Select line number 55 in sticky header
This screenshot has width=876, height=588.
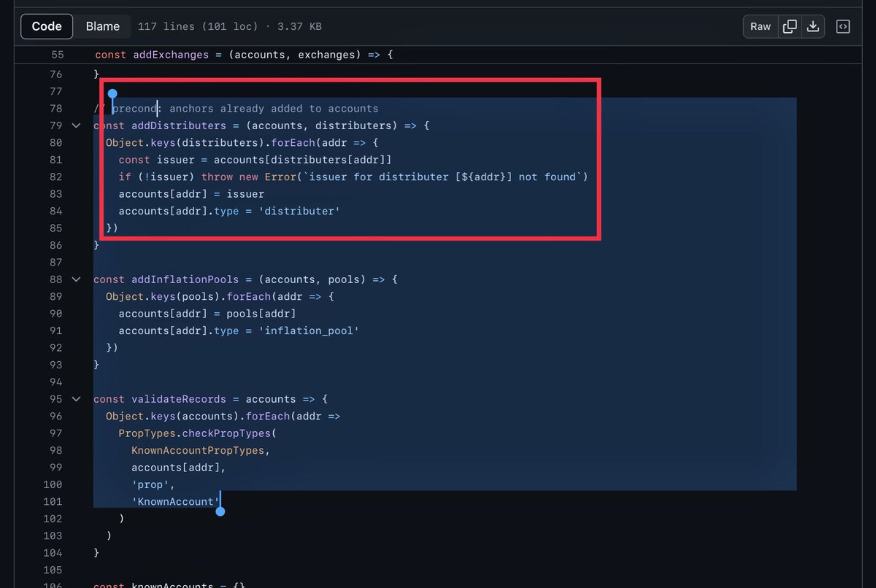(x=57, y=55)
